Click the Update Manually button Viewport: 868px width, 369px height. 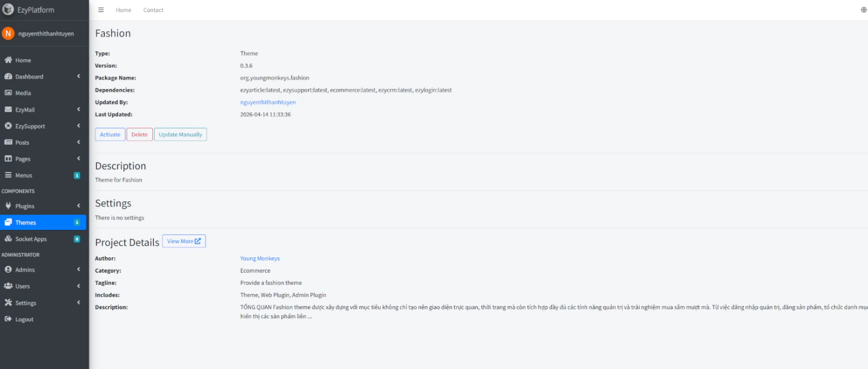tap(180, 135)
